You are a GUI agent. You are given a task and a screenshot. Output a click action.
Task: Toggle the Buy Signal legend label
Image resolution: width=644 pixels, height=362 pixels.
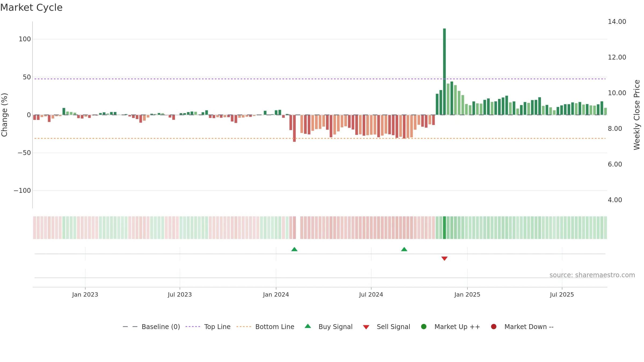click(x=335, y=327)
